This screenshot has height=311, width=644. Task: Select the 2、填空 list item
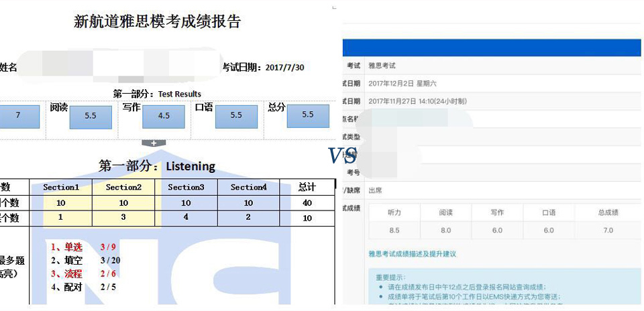pyautogui.click(x=66, y=260)
